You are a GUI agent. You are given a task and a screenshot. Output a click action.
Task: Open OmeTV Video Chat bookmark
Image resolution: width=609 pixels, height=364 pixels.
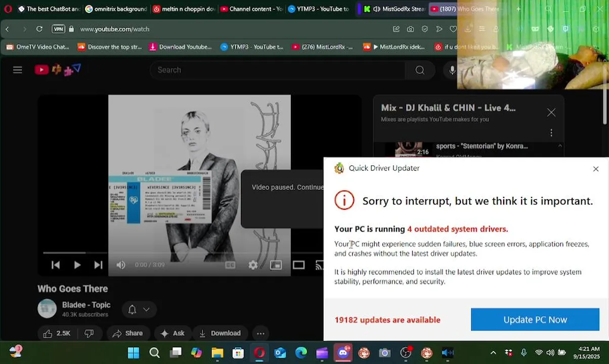pyautogui.click(x=38, y=47)
